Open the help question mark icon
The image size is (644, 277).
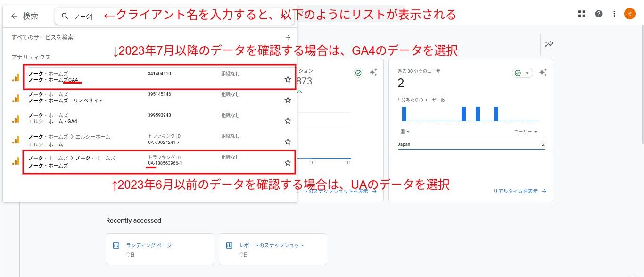599,14
